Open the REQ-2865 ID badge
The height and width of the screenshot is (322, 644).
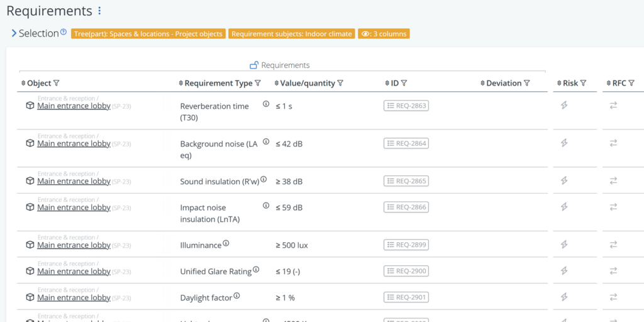pos(406,181)
